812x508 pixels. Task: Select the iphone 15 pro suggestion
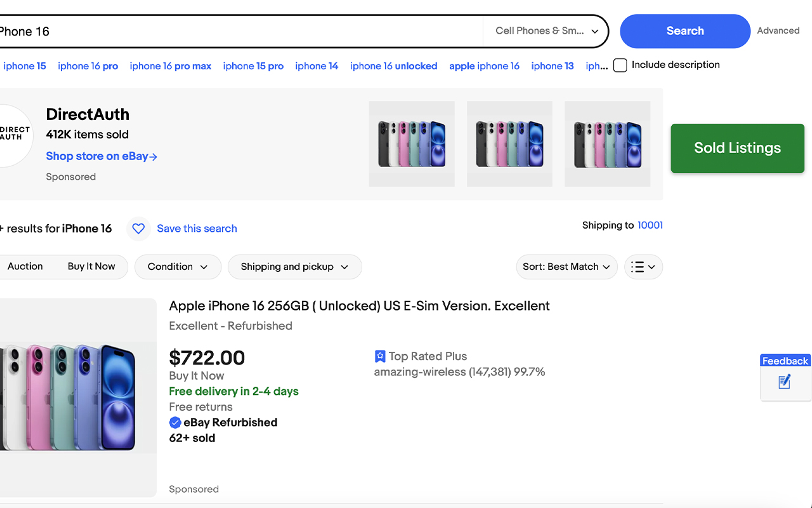coord(253,66)
